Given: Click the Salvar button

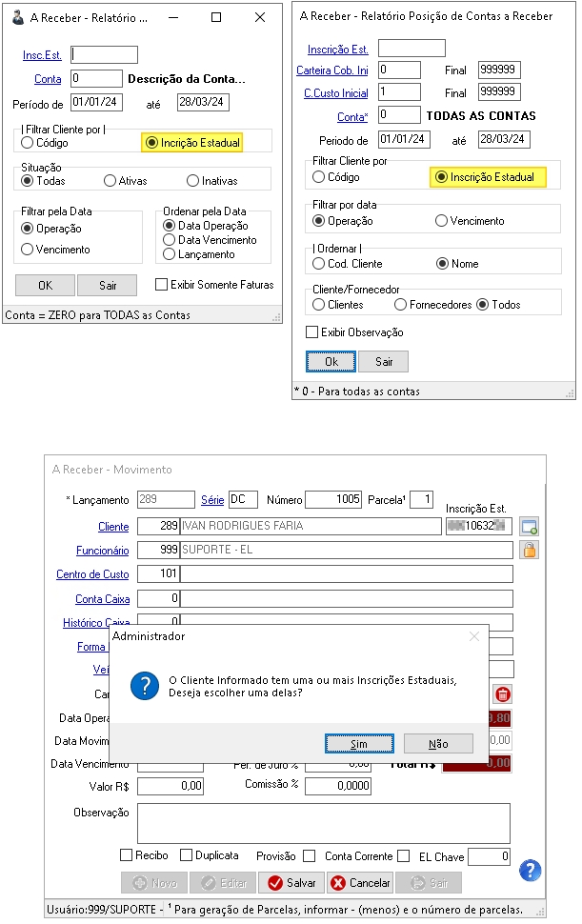Looking at the screenshot, I should 292,883.
